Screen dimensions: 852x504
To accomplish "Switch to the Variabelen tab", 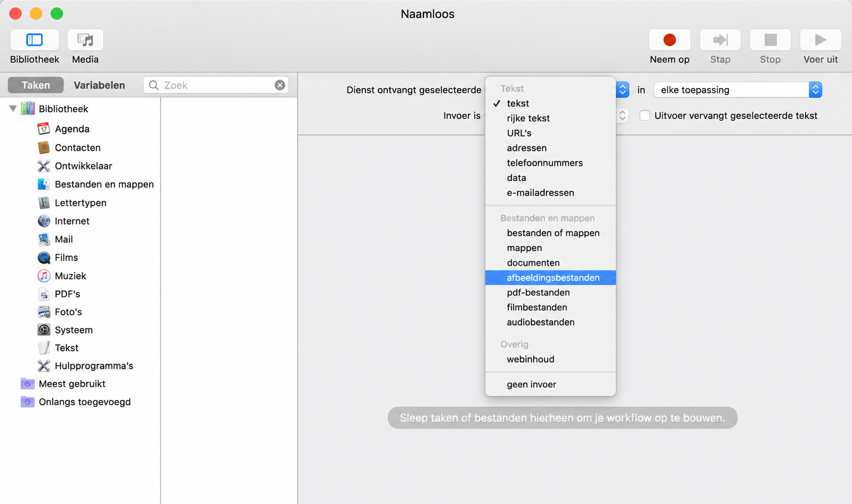I will [99, 85].
